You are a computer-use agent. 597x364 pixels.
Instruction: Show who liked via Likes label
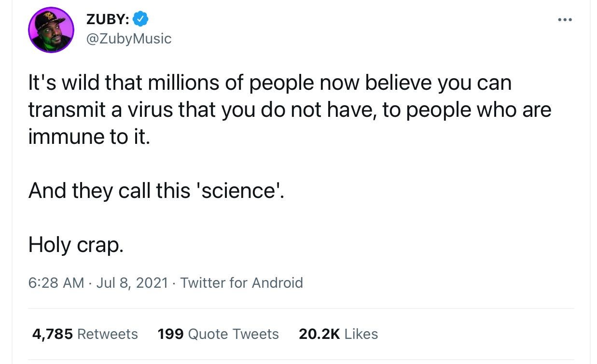coord(361,334)
